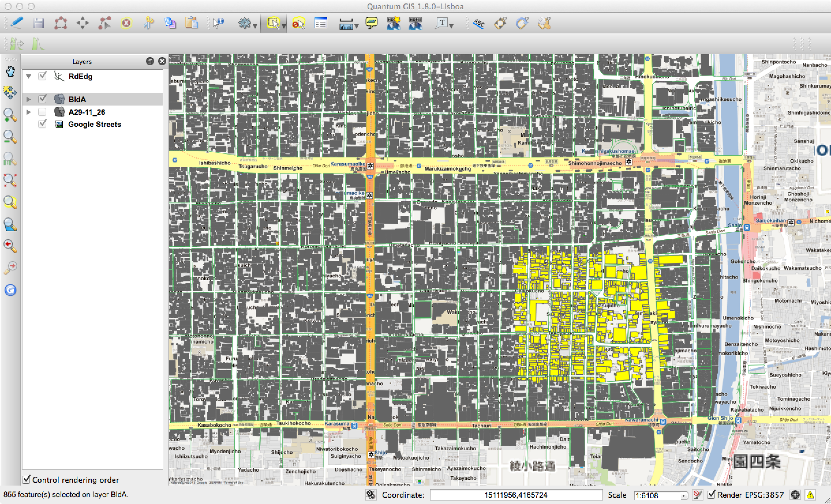Click the Refresh map icon
Screen dimensions: 831x504
point(10,290)
